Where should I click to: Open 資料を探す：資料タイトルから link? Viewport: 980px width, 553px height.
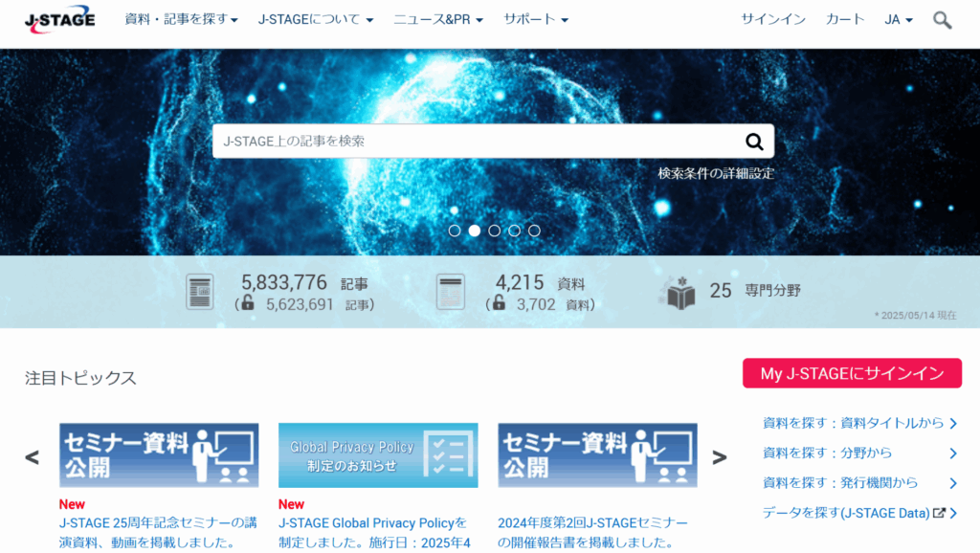(x=853, y=423)
